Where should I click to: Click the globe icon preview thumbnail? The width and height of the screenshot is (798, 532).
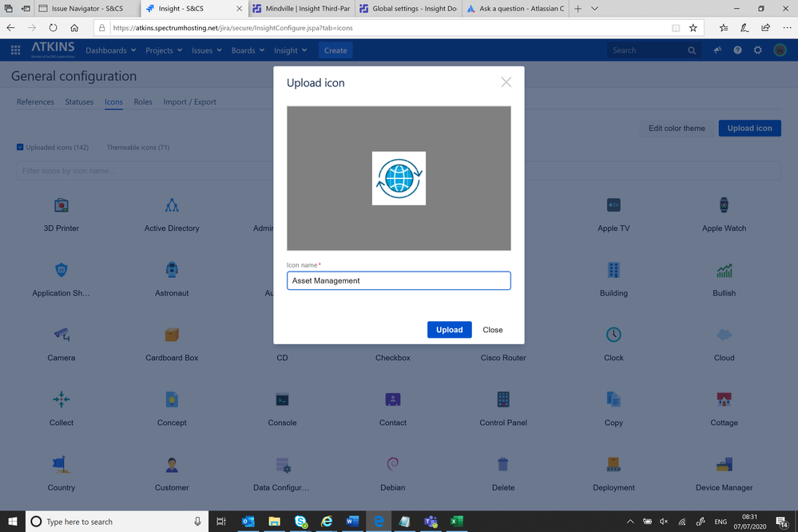[399, 178]
